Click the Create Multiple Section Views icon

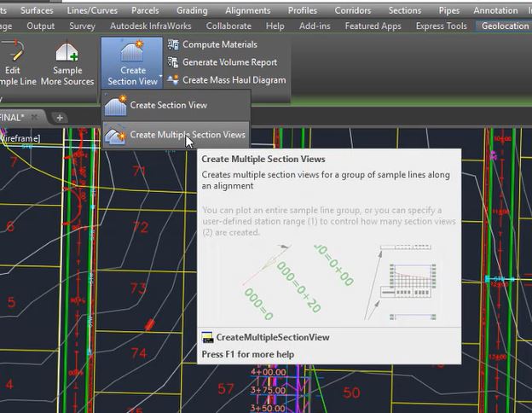115,135
